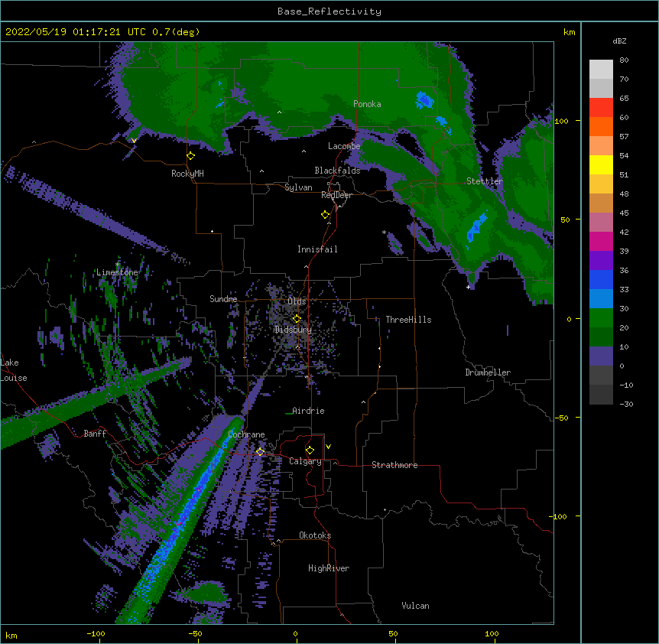Viewport: 659px width, 644px height.
Task: Click the yellow diamond marker between Olds and Didsbury
Action: 297,319
